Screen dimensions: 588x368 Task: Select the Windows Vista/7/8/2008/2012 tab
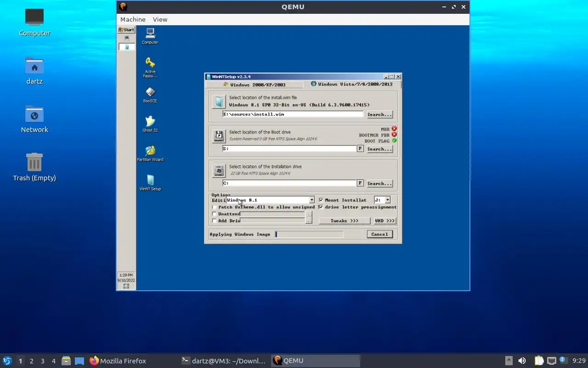coord(352,84)
